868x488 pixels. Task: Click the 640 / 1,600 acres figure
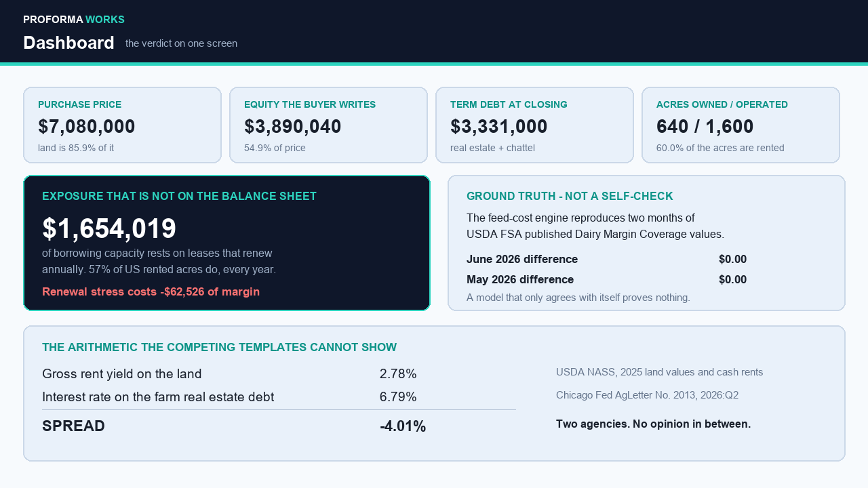705,127
